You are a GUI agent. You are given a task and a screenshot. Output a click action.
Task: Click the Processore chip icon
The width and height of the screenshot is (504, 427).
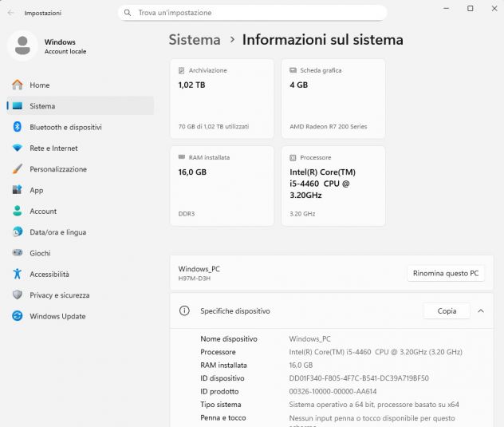pos(293,157)
